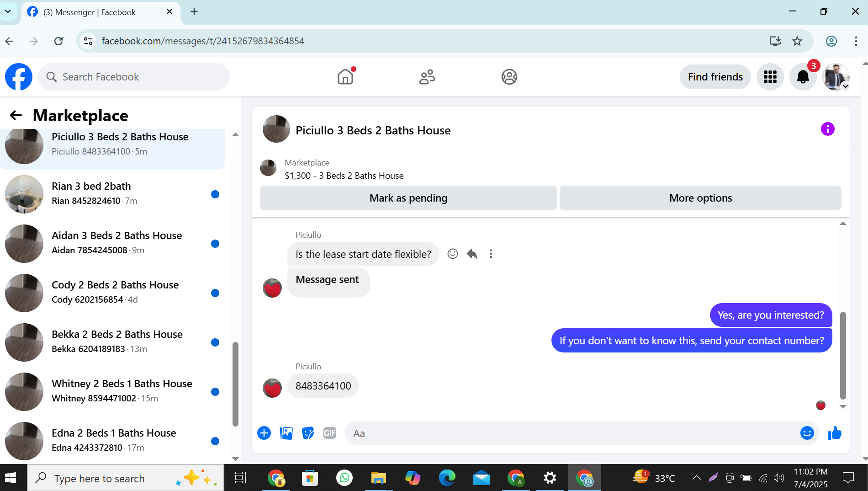Attach a photo with the image icon
868x491 pixels.
286,433
